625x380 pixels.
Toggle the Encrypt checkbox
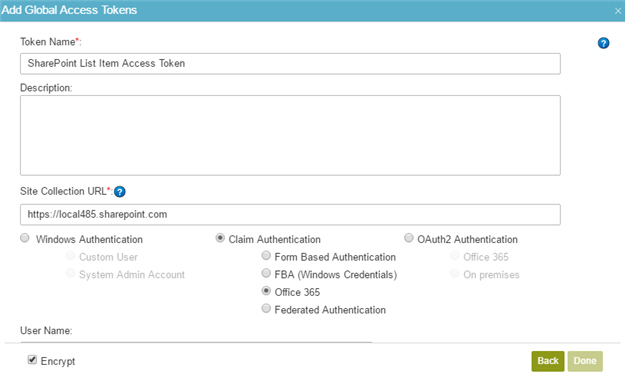[32, 360]
